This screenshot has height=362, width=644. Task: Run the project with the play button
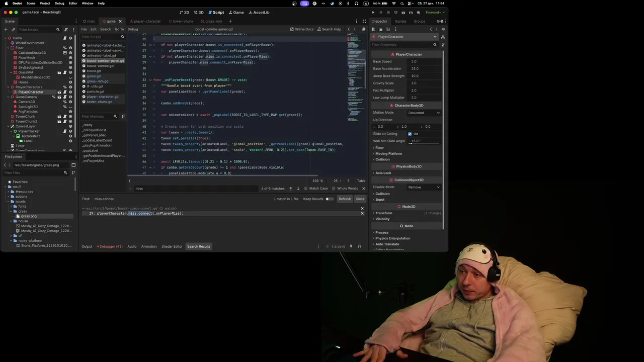[x=373, y=12]
